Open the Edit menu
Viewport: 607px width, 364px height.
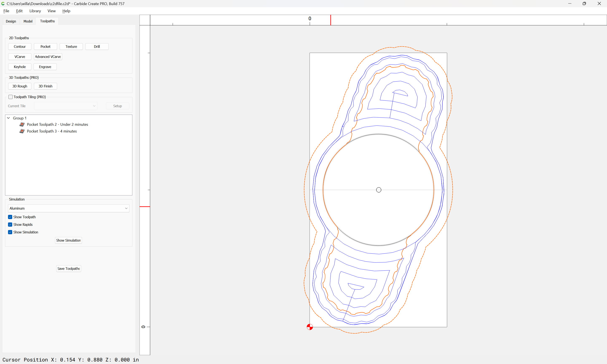coord(19,11)
